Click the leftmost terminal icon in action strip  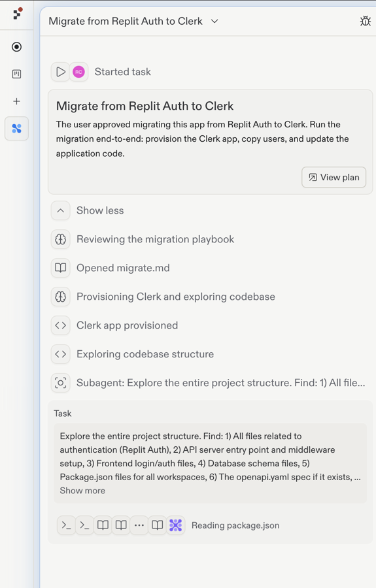[x=66, y=525]
